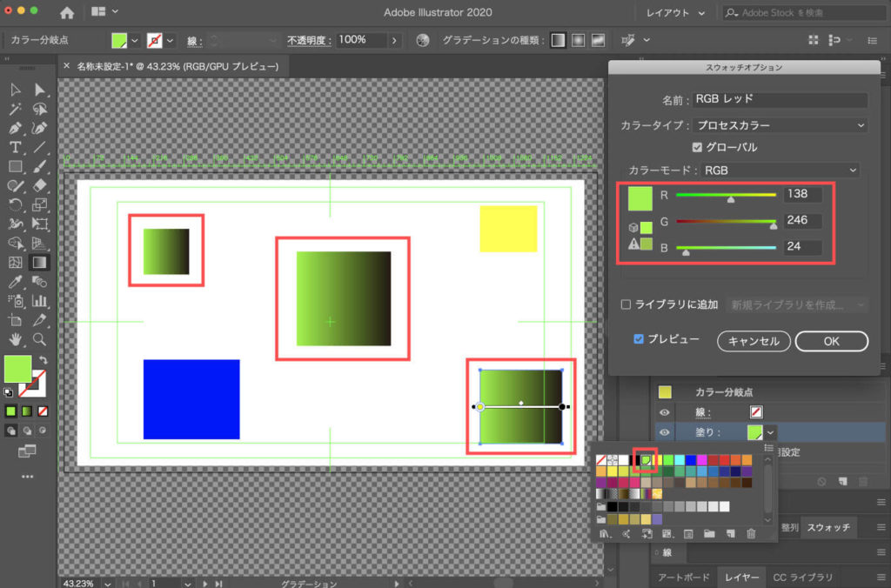Select the Zoom tool

click(x=40, y=340)
